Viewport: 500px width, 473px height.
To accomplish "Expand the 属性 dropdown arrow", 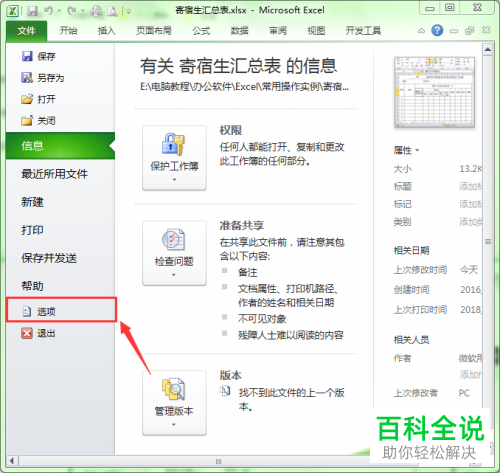I will coord(417,151).
